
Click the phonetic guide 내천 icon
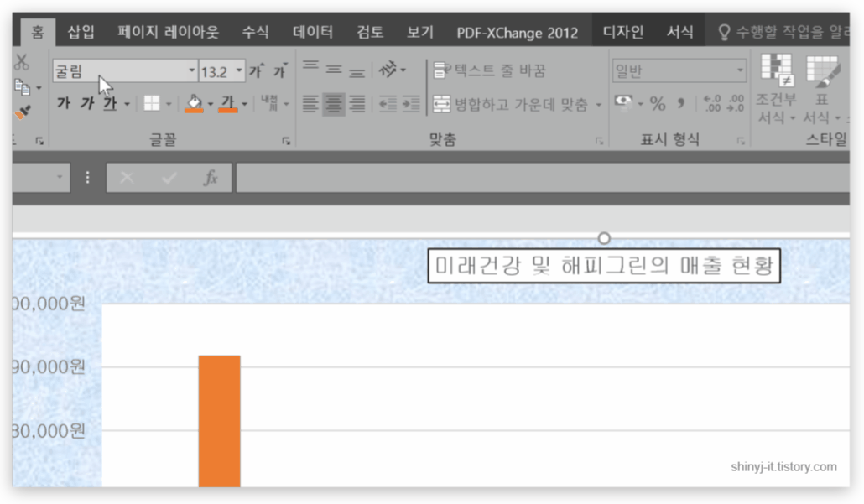coord(269,103)
